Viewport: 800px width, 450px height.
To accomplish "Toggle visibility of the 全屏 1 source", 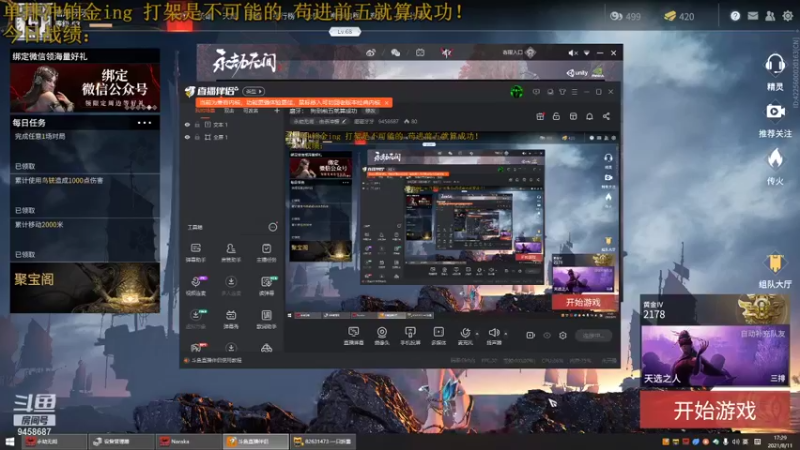I will click(187, 137).
